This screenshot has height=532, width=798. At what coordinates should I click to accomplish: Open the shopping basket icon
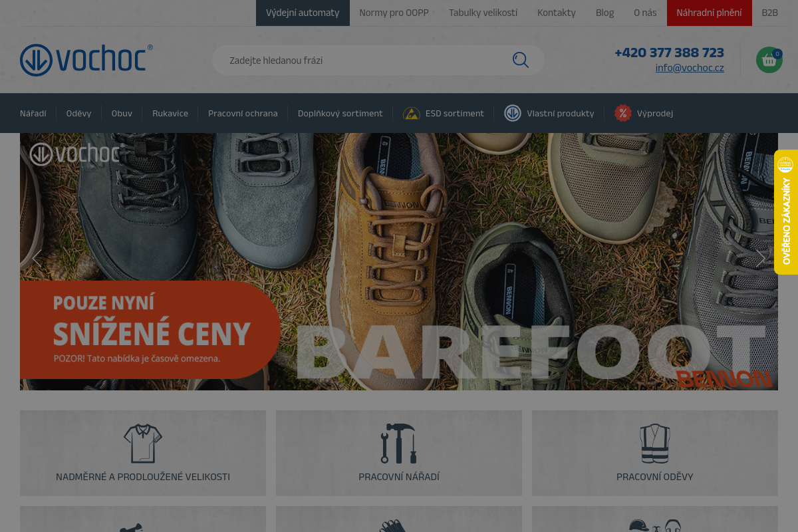tap(769, 60)
